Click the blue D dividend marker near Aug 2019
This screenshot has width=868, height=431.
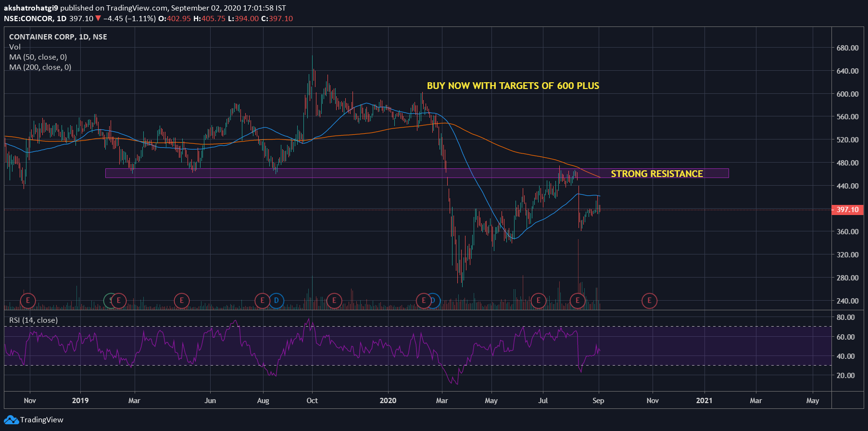[x=276, y=301]
